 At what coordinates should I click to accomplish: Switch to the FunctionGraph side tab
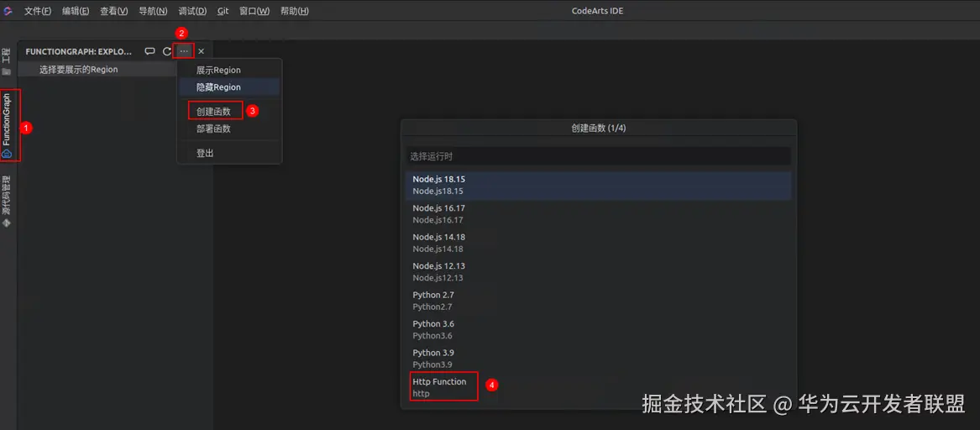(x=7, y=125)
